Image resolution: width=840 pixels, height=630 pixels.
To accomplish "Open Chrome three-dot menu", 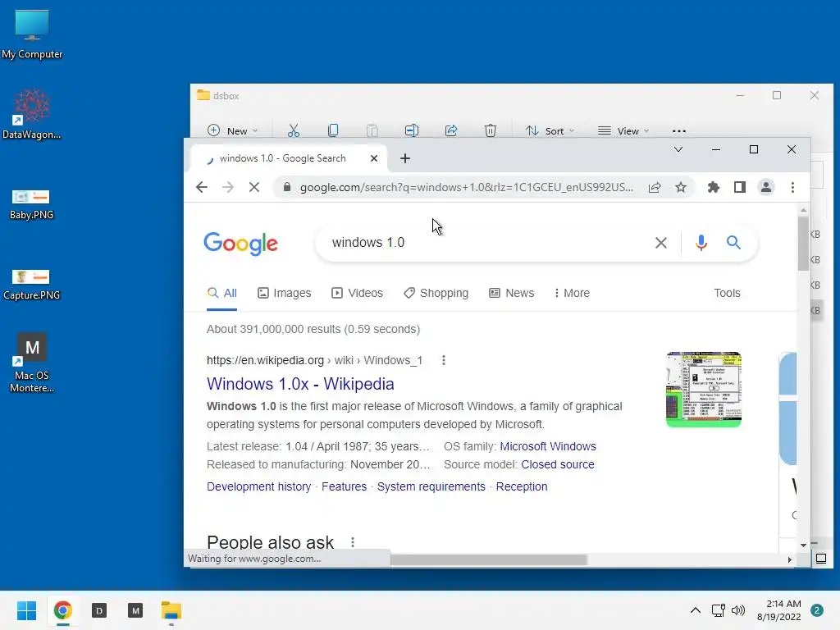I will tap(793, 187).
